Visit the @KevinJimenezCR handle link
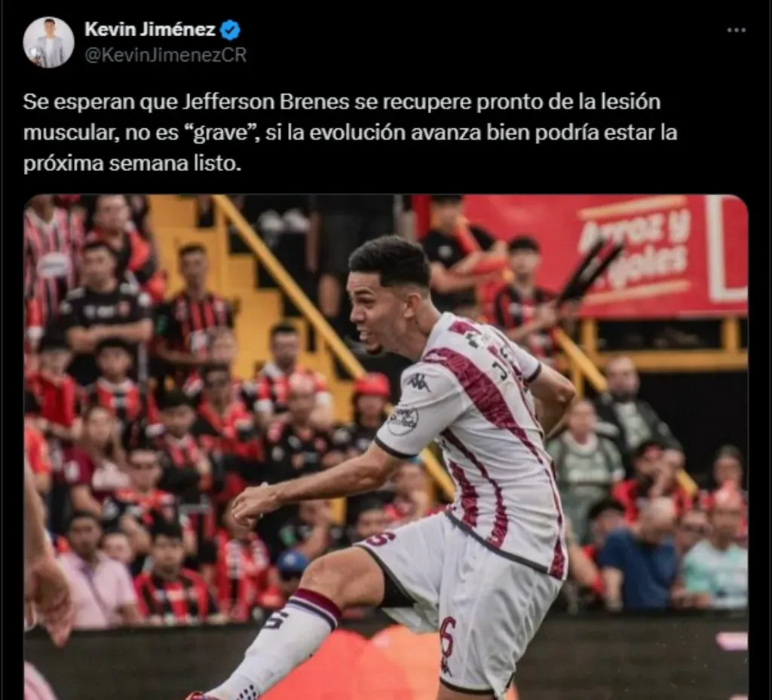This screenshot has width=772, height=700. 165,55
